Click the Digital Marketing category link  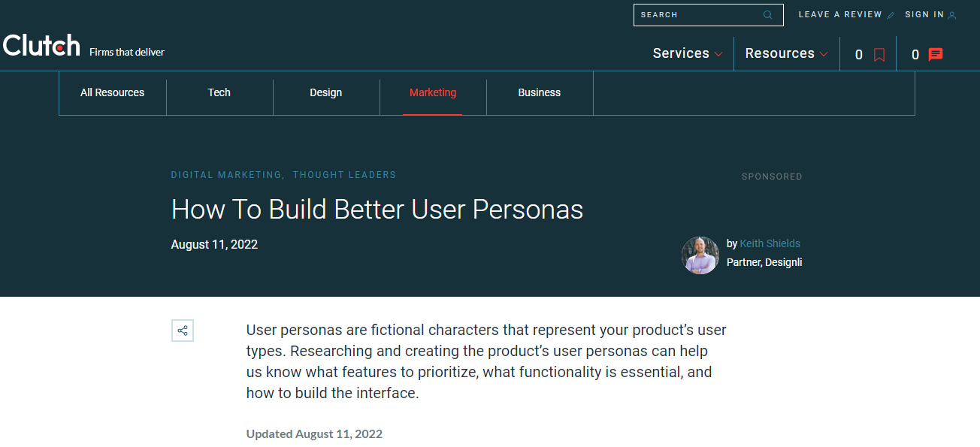coord(226,175)
